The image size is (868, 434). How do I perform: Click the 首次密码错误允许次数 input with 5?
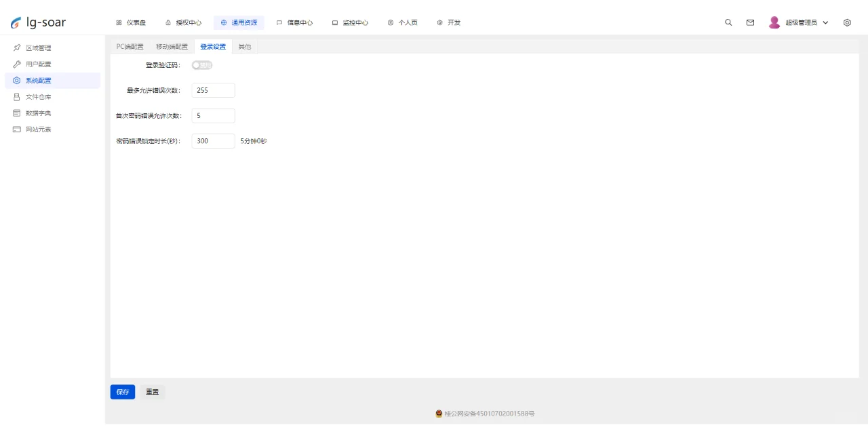[213, 116]
